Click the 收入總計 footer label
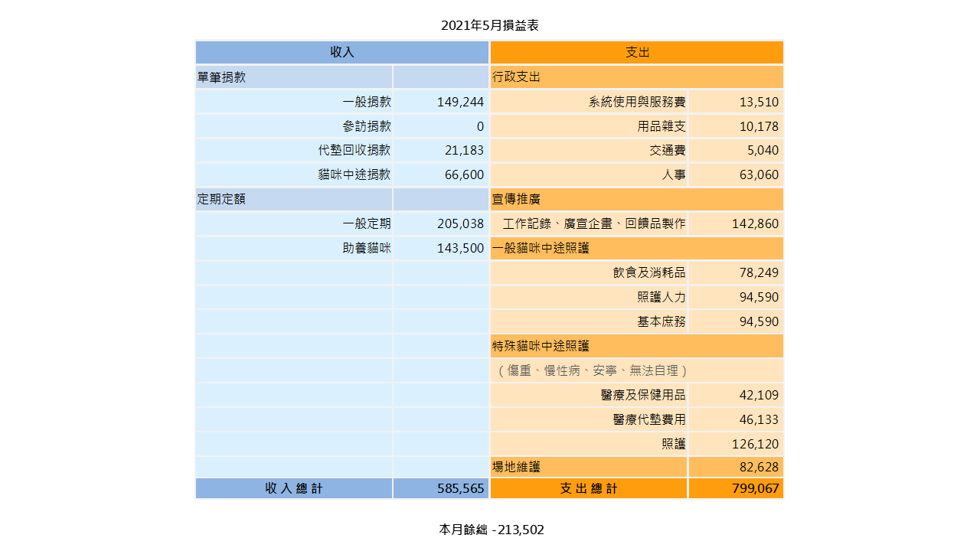980x551 pixels. tap(294, 488)
